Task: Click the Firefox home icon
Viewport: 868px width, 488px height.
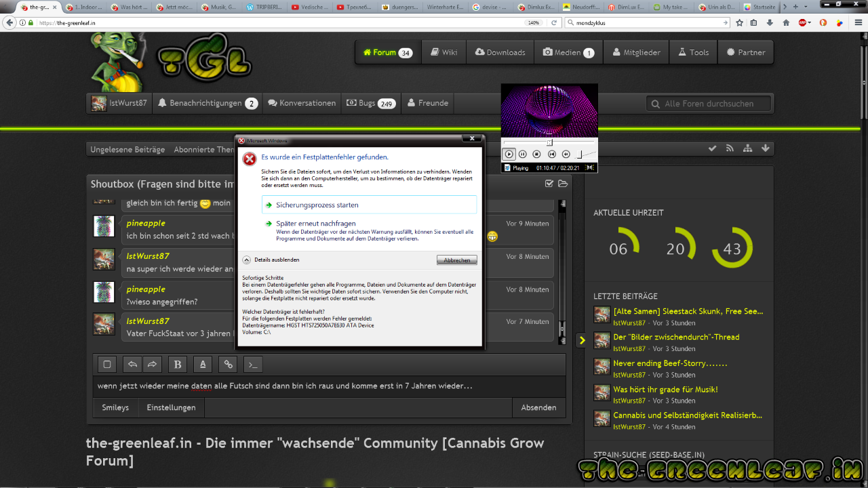Action: click(786, 22)
